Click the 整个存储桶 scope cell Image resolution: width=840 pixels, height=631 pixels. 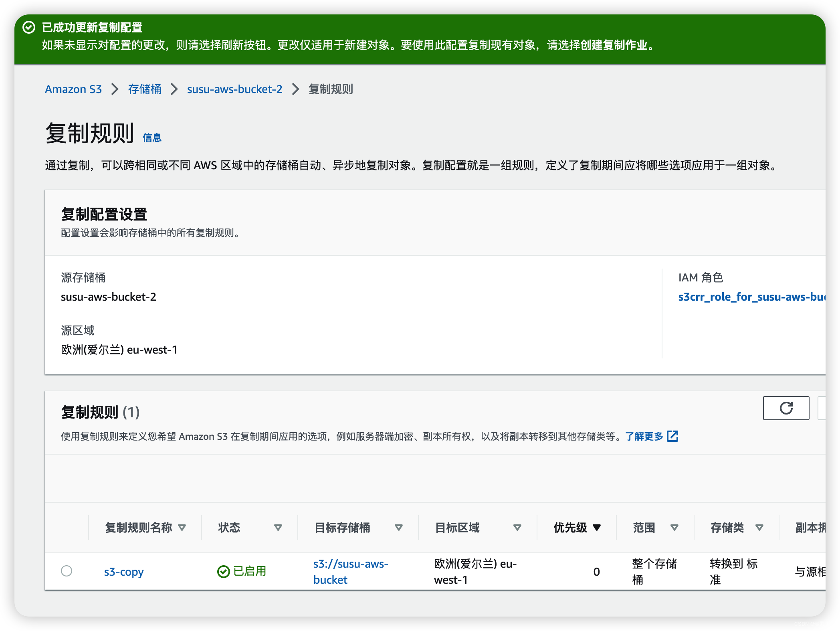point(654,572)
